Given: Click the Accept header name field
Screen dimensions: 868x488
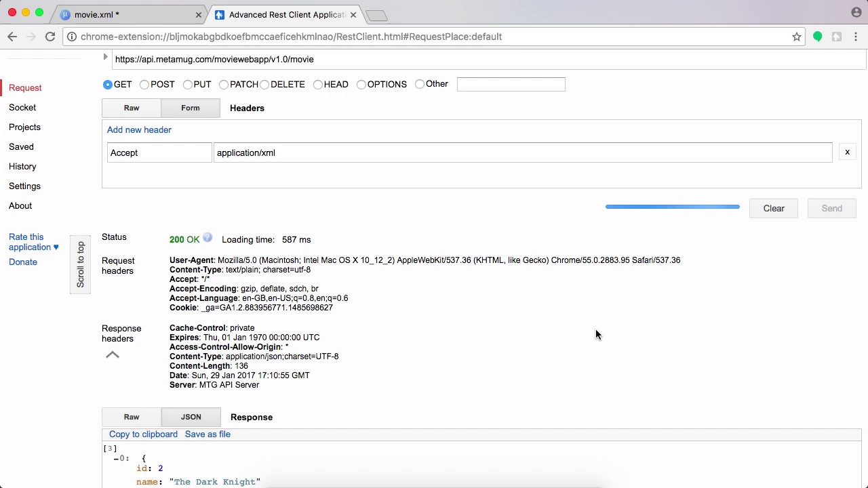Looking at the screenshot, I should coord(160,152).
